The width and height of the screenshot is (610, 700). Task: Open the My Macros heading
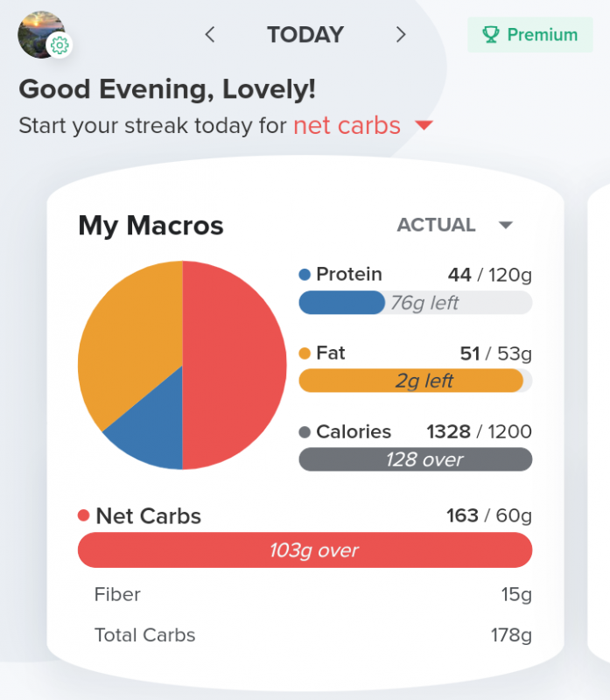pos(151,226)
